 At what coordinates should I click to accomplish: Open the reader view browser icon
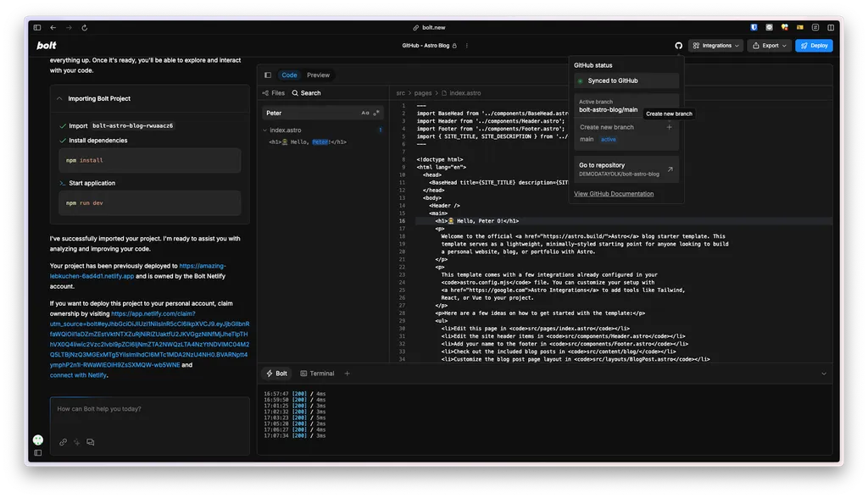click(815, 27)
